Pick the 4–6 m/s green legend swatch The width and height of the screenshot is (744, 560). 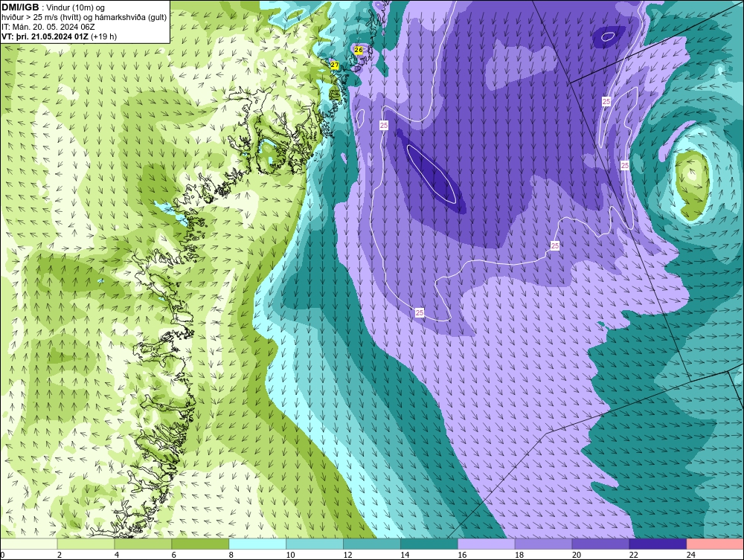pyautogui.click(x=143, y=544)
